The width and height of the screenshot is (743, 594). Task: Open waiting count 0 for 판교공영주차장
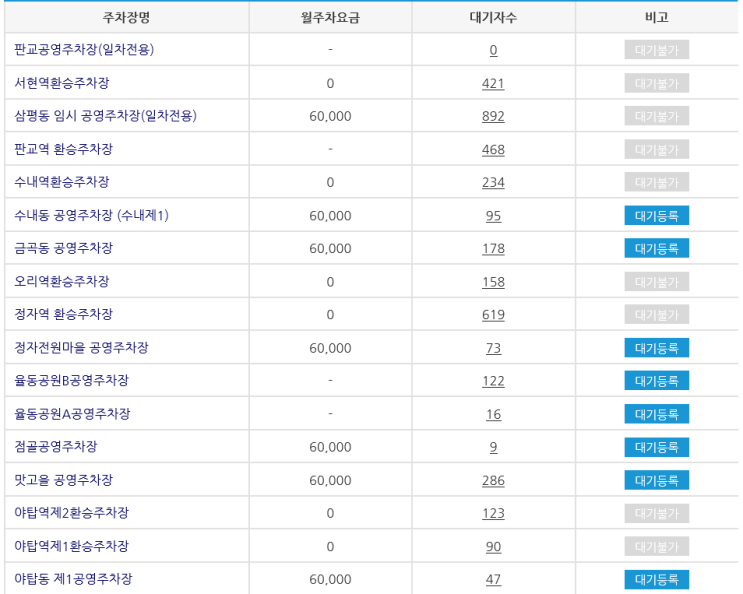tap(493, 50)
